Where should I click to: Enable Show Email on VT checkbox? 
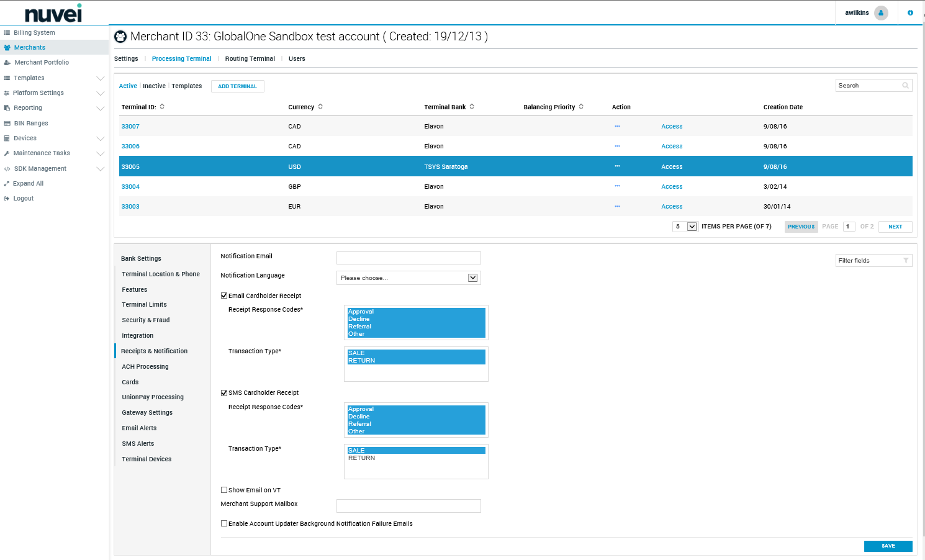click(x=224, y=490)
